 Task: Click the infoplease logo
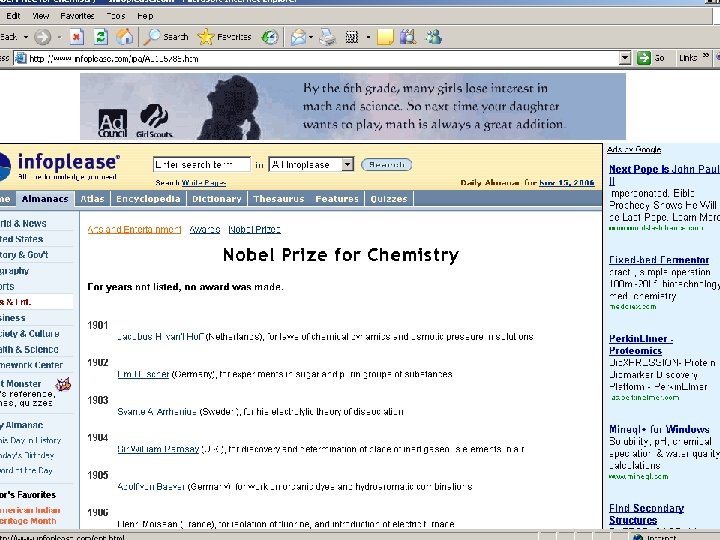pos(62,166)
